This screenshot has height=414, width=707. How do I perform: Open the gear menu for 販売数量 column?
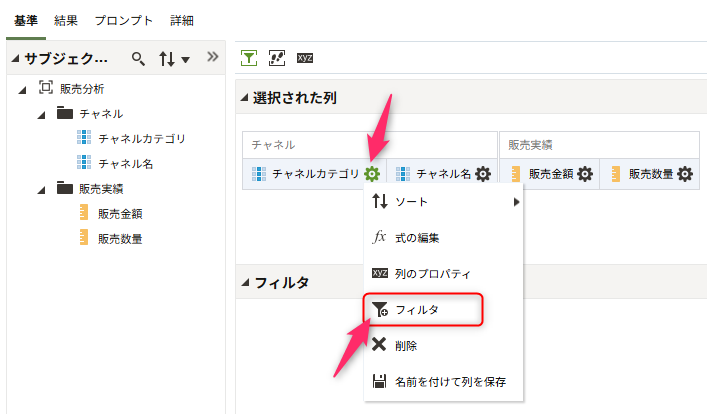click(685, 174)
